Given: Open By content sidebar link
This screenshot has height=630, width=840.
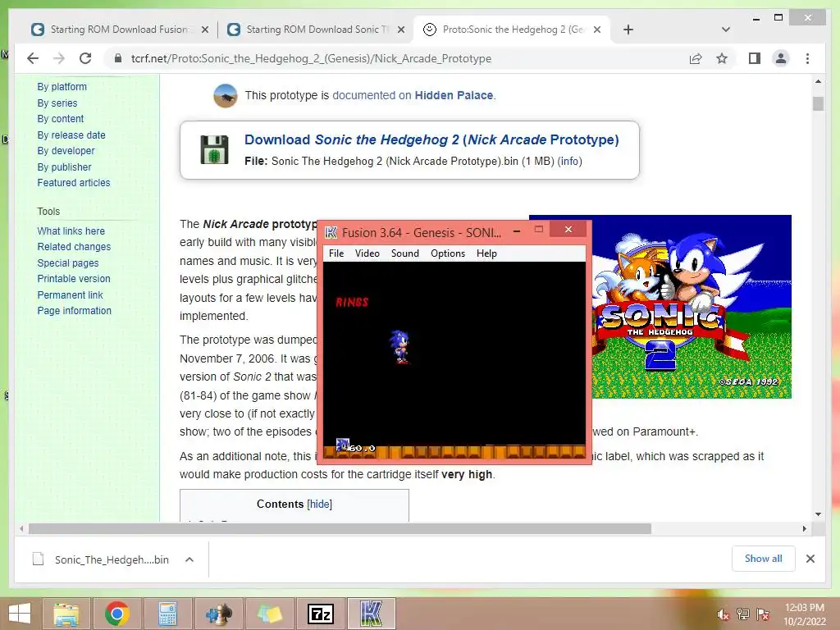Looking at the screenshot, I should click(x=61, y=119).
